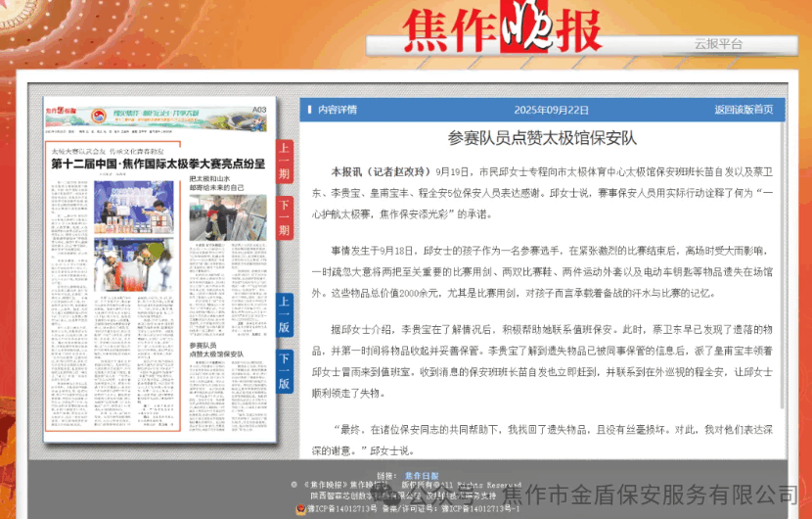Click the article title 参赛队员点赞太极馆保安队
This screenshot has width=812, height=519.
click(541, 138)
